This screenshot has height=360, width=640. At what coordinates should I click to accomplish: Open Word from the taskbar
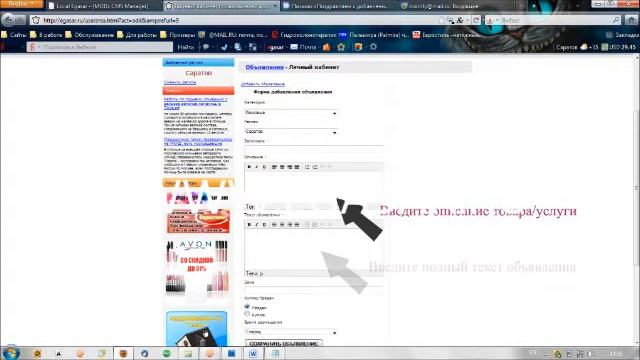click(x=253, y=353)
